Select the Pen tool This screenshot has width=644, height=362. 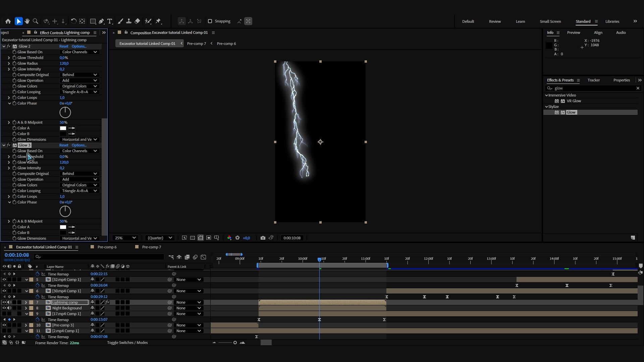[x=101, y=21]
